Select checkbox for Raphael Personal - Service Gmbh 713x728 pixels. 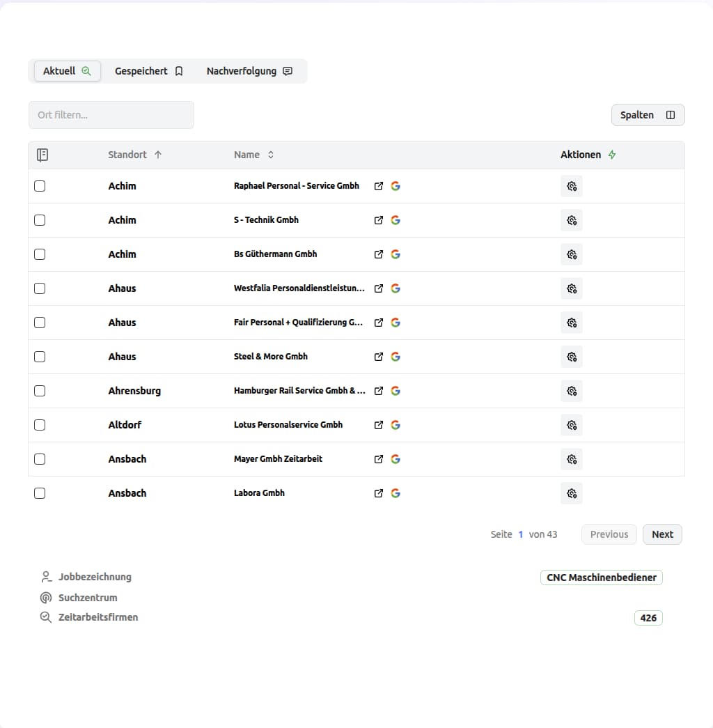[x=40, y=186]
